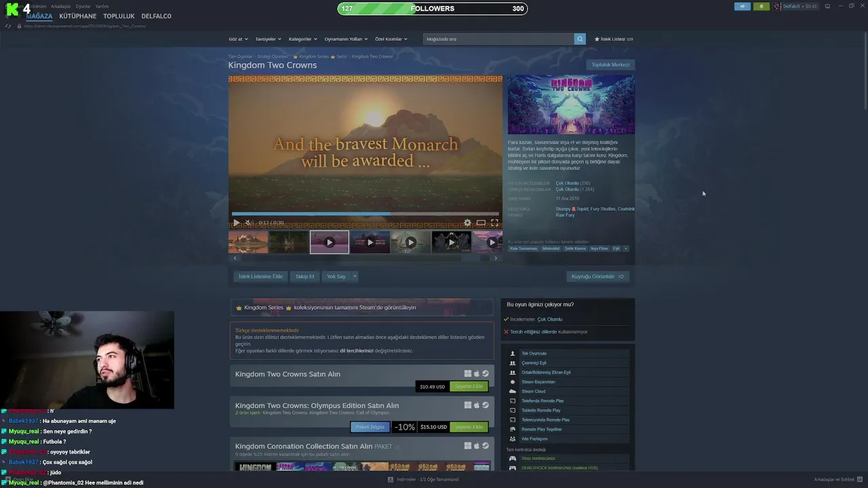Open the Yok Say dropdown arrow
Viewport: 868px width, 488px height.
pyautogui.click(x=354, y=277)
